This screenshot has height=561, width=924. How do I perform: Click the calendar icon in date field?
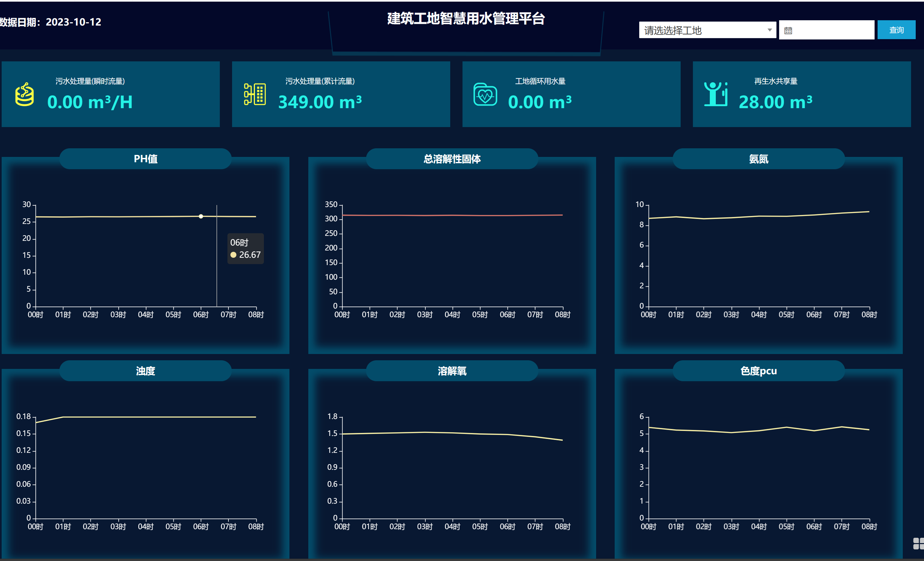point(788,31)
